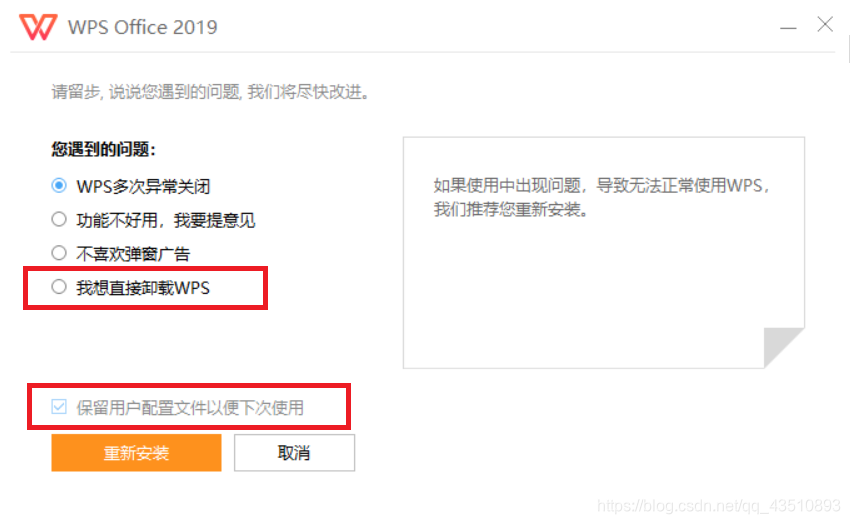Choose 功能不好用，我要提意见 radio button
The image size is (850, 524).
(x=59, y=220)
